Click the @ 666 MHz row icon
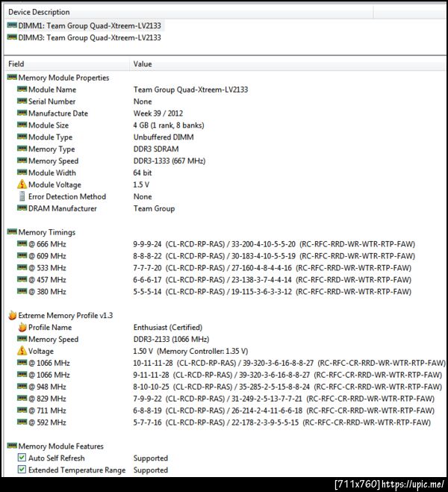The height and width of the screenshot is (492, 448). 22,244
